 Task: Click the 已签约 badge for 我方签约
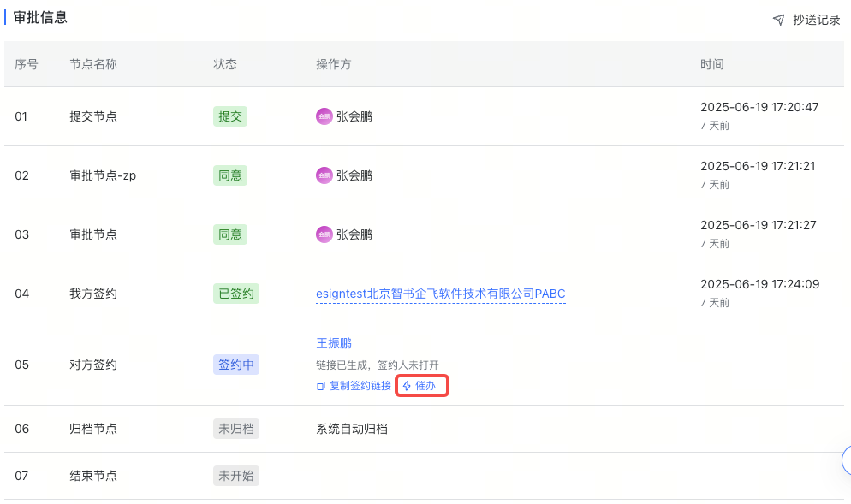tap(235, 294)
